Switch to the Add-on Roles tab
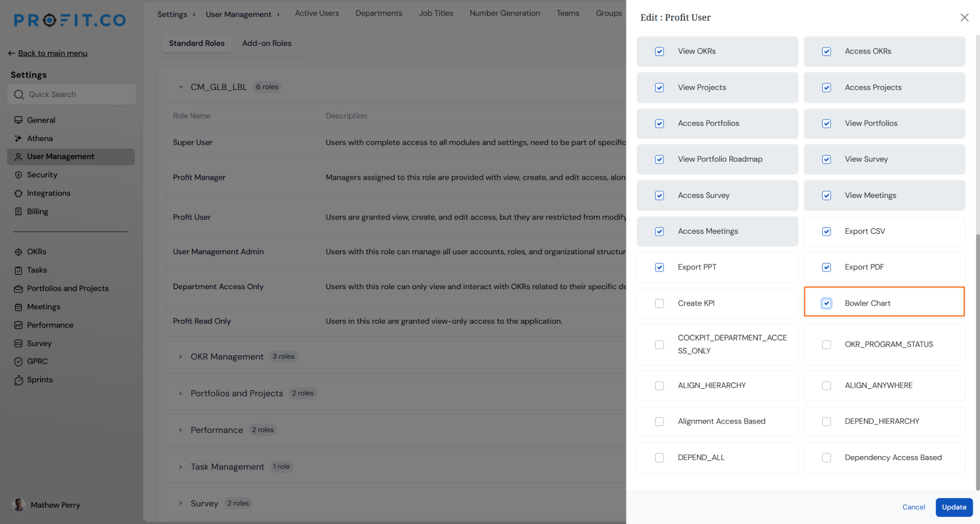Image resolution: width=980 pixels, height=524 pixels. [267, 43]
